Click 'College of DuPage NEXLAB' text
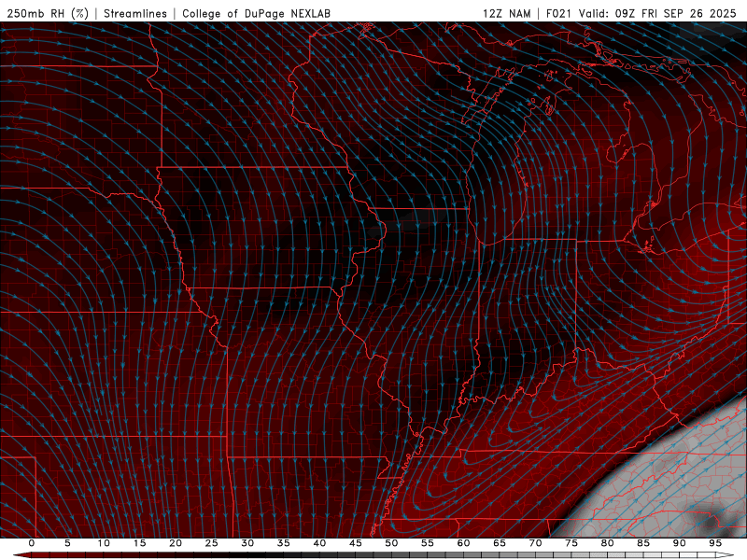 pos(256,13)
